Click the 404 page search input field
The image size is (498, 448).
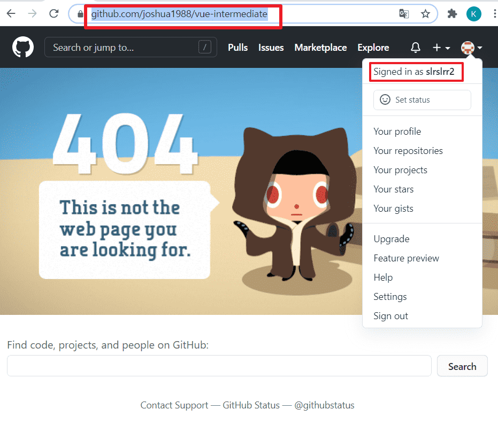point(219,366)
